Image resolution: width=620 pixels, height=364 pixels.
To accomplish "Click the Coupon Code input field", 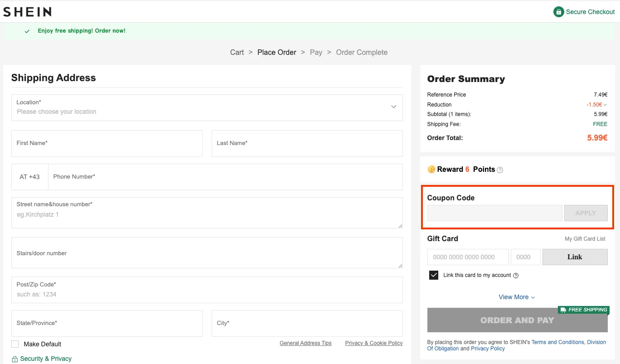I will click(x=494, y=213).
